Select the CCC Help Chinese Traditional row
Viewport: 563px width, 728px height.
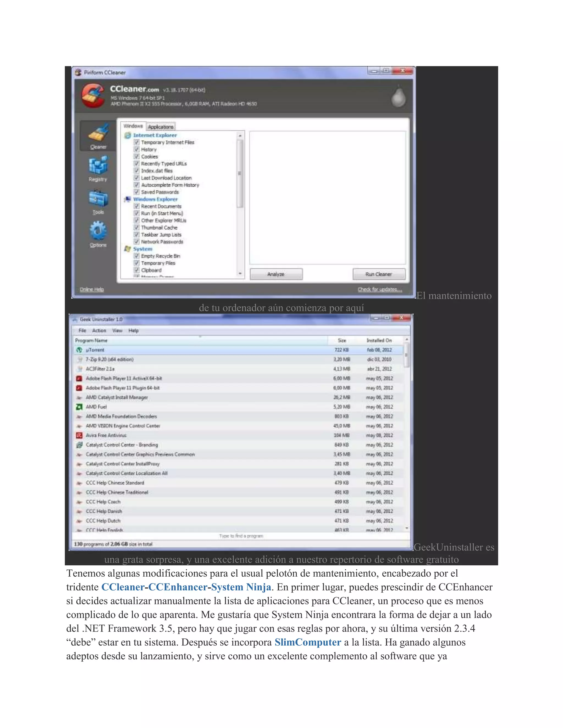coord(238,492)
